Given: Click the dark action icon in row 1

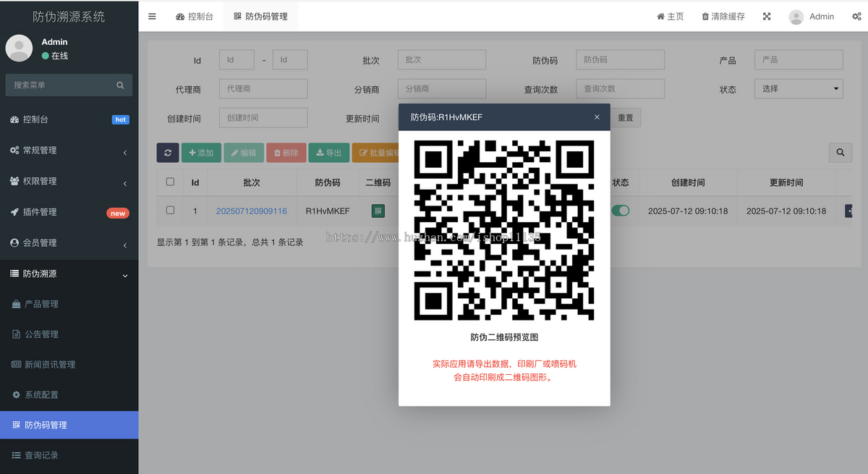Looking at the screenshot, I should click(848, 211).
